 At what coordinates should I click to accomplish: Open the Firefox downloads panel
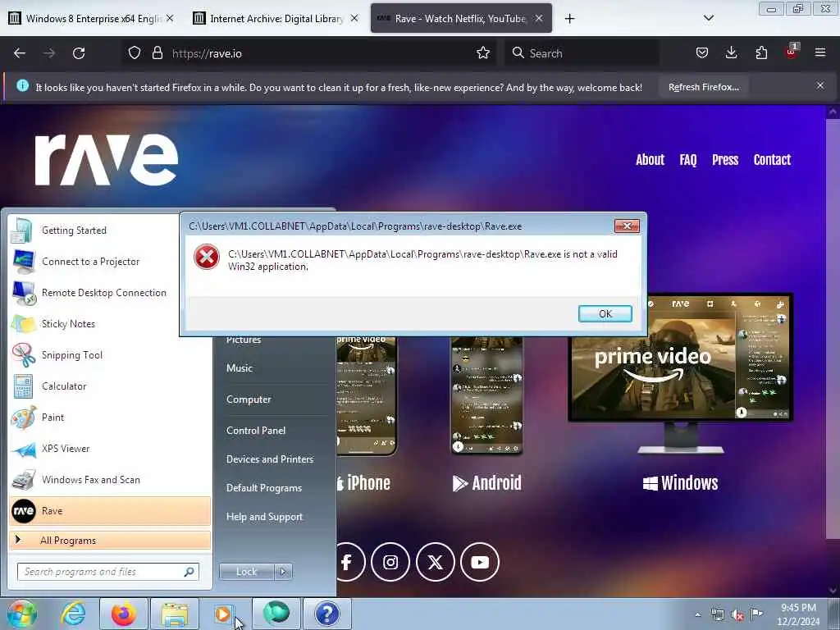pyautogui.click(x=731, y=53)
